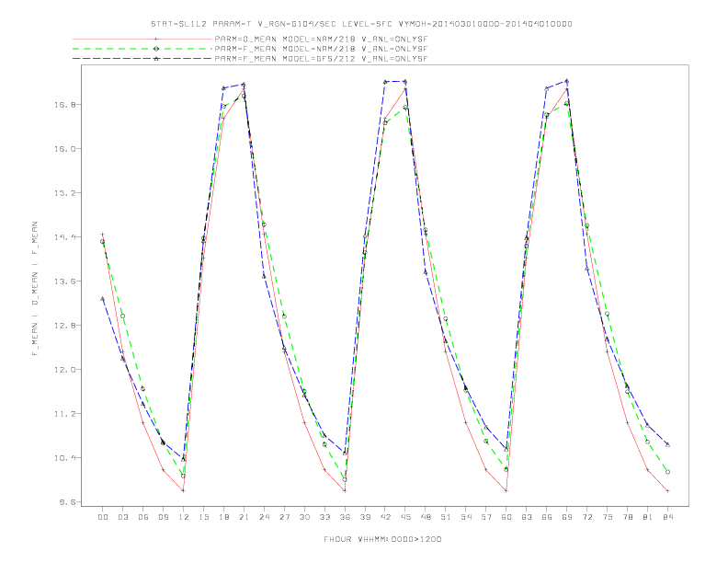This screenshot has height=563, width=728.
Task: Click x-axis tick label 72
Action: (x=586, y=517)
